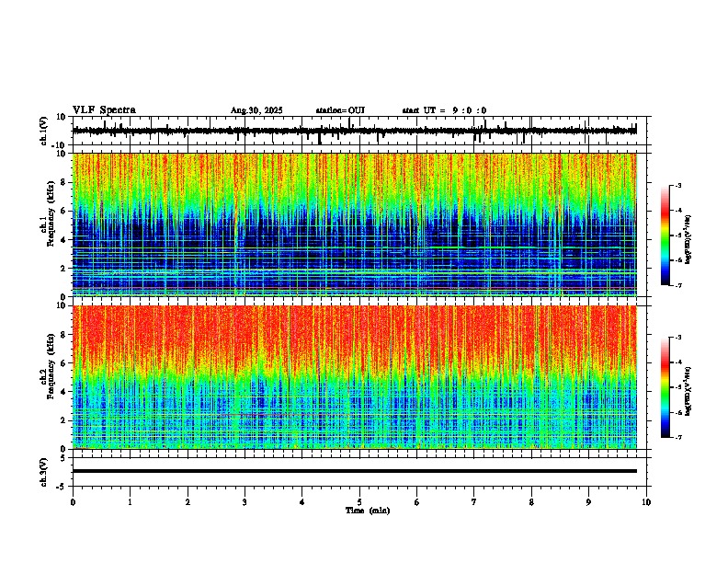Click the "-7" label on ch.2 color bar
This screenshot has width=728, height=563.
tap(677, 438)
